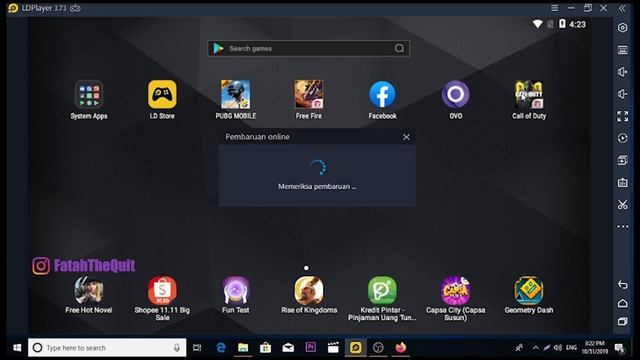Click the Windows taskbar search box
The image size is (640, 360).
pyautogui.click(x=107, y=348)
